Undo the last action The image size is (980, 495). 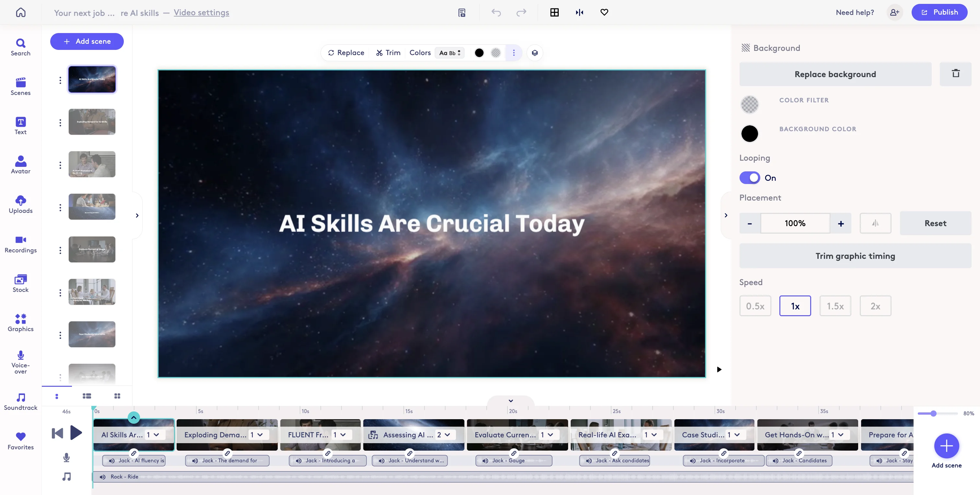point(496,12)
